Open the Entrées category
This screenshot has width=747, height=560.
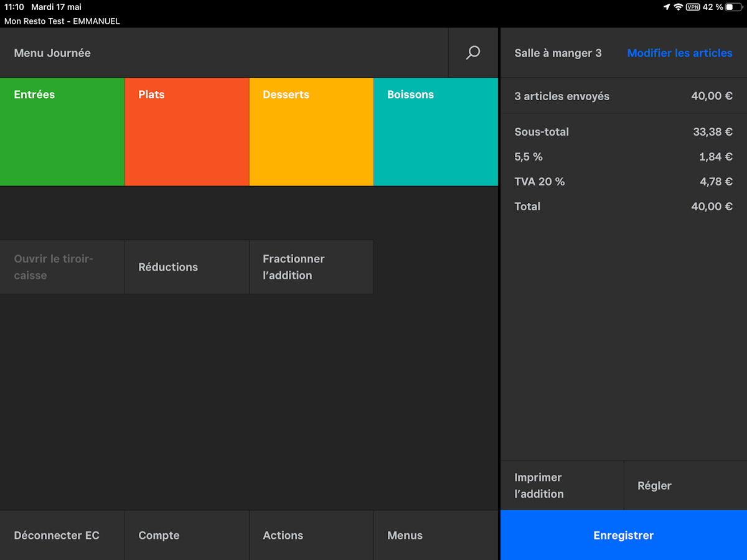(x=62, y=132)
